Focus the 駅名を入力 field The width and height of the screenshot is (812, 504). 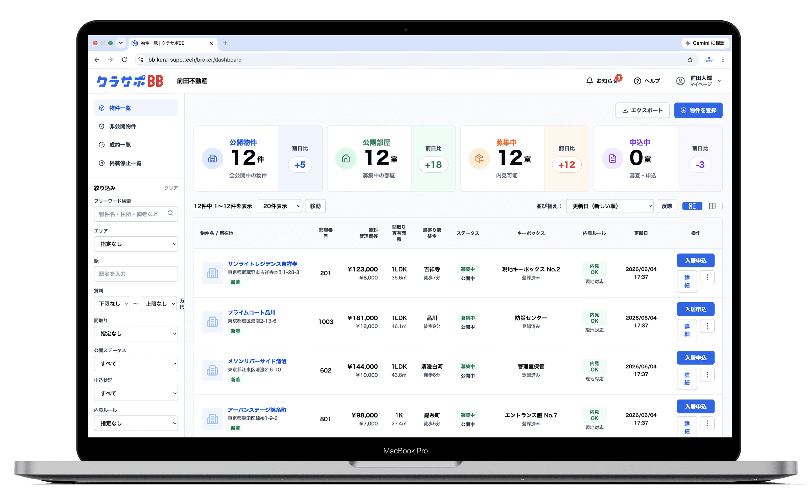(x=136, y=274)
